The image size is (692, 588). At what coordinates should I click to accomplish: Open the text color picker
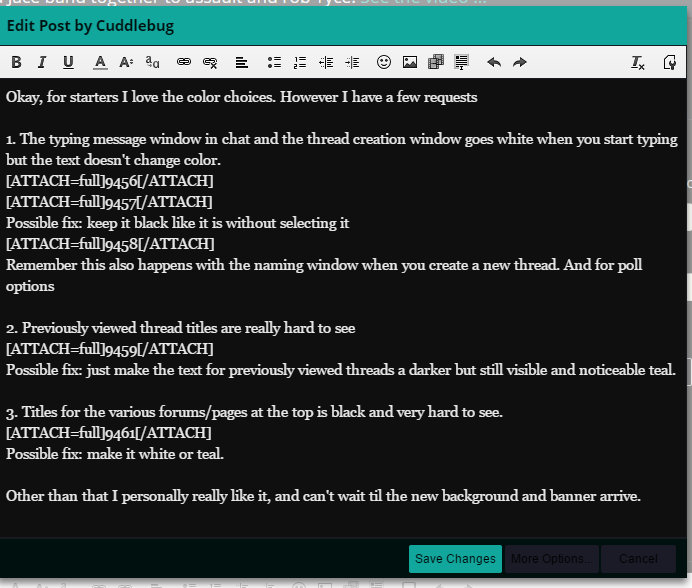pos(100,62)
